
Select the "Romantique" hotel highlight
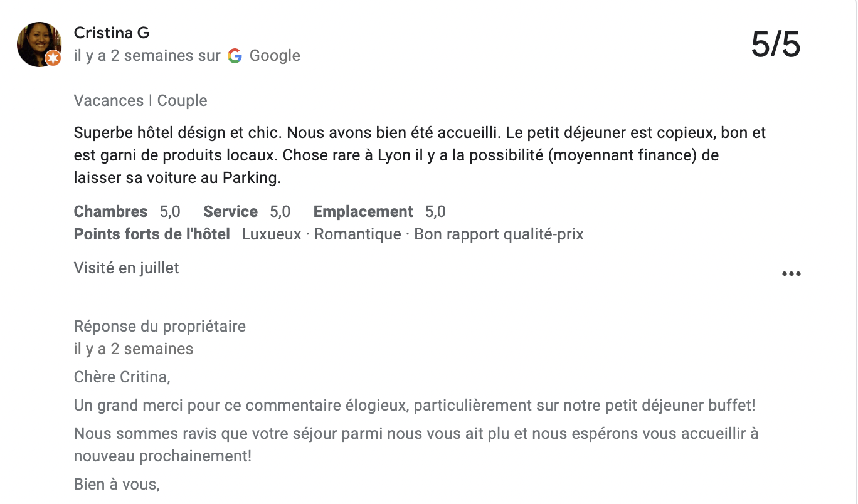click(357, 234)
